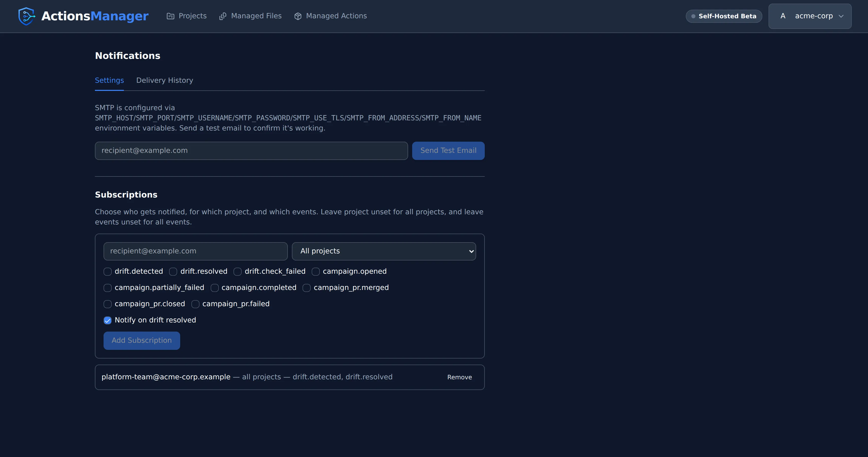Click the ActionsManager shield logo icon
Viewport: 868px width, 457px height.
27,16
